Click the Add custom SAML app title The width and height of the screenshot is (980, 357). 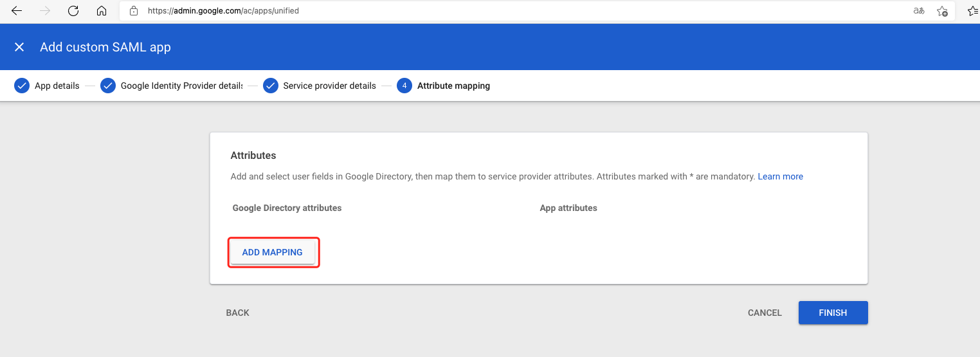tap(105, 47)
